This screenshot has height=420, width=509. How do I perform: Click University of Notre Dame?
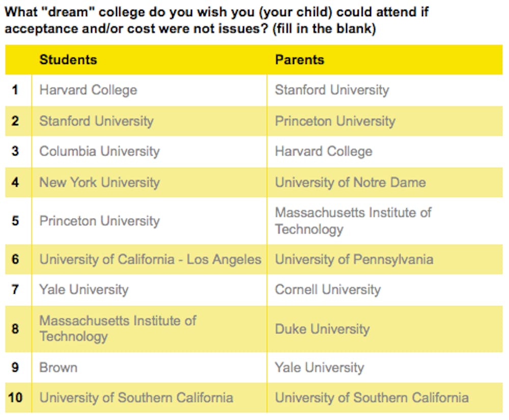[350, 183]
